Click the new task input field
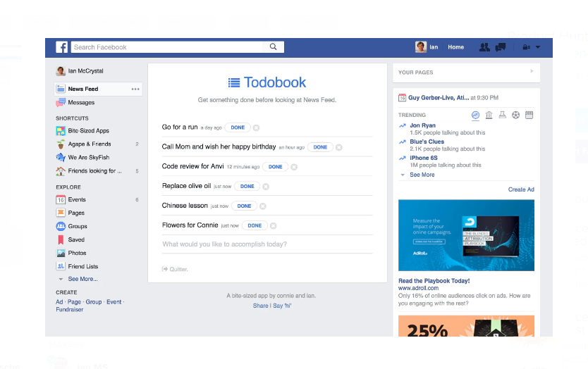The image size is (588, 369). (267, 244)
